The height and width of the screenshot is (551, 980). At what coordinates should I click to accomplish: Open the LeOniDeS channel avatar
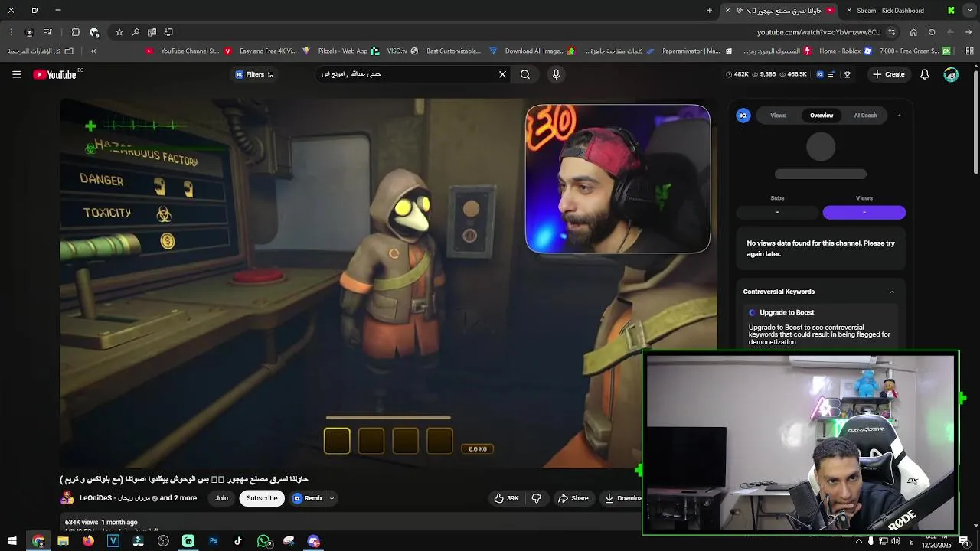pos(68,498)
